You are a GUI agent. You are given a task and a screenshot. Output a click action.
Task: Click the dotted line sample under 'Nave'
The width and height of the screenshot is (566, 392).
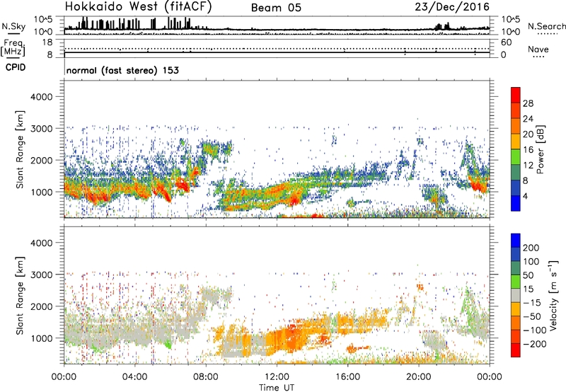coord(539,57)
